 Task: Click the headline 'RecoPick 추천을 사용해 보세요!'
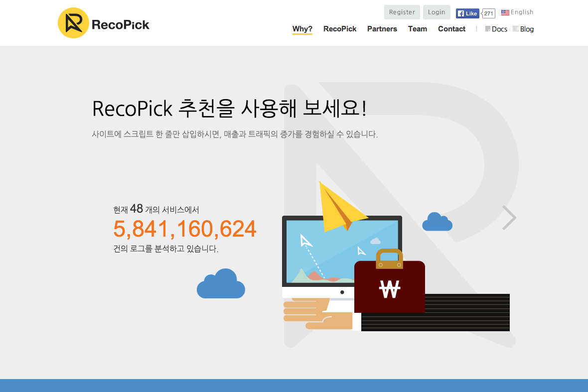[x=229, y=109]
